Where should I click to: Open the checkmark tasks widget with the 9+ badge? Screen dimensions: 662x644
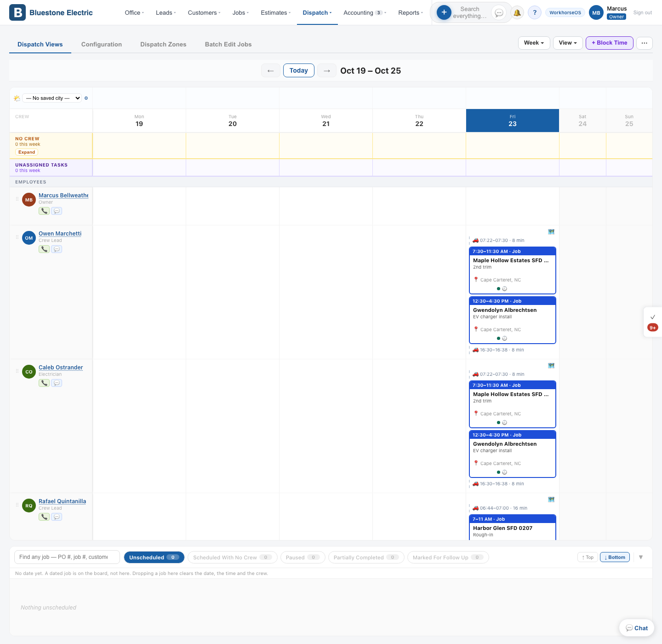pyautogui.click(x=653, y=322)
